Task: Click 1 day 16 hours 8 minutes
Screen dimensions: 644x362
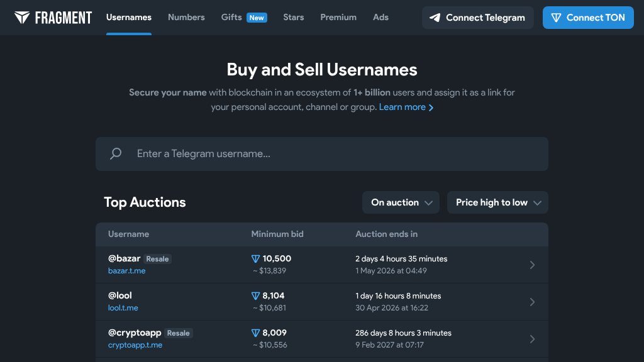Action: coord(398,295)
